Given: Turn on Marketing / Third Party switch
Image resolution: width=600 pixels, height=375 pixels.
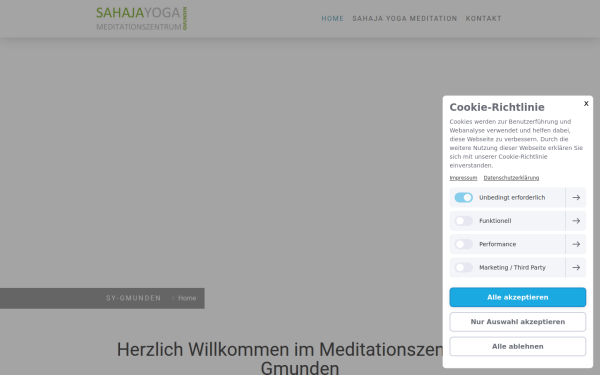Looking at the screenshot, I should click(x=463, y=267).
